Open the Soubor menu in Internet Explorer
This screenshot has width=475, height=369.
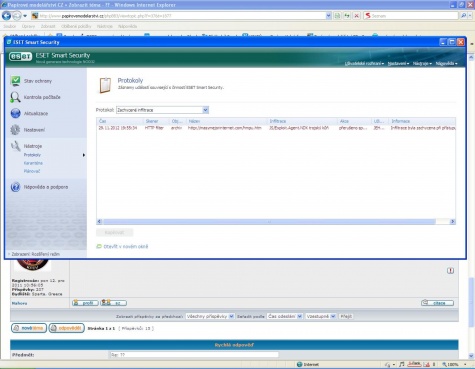(10, 26)
